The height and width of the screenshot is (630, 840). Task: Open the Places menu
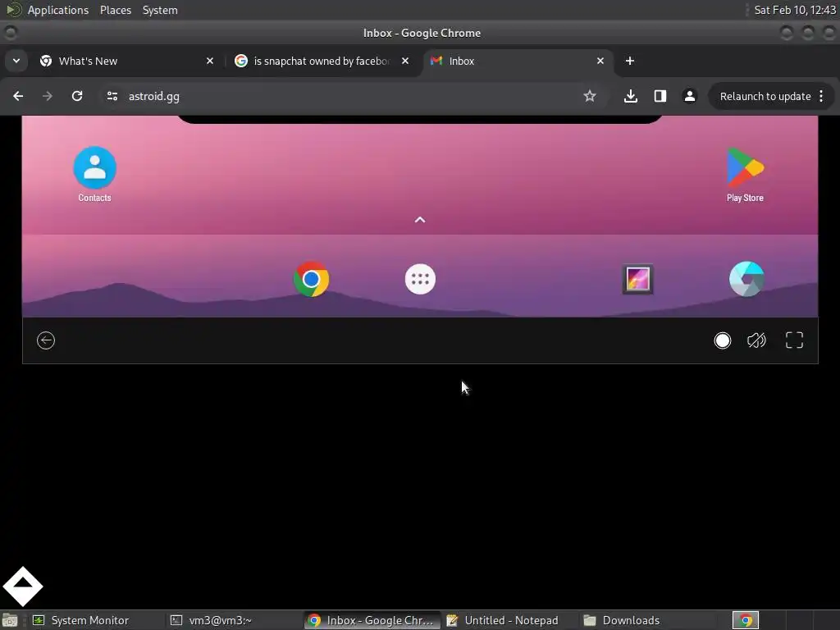(116, 10)
